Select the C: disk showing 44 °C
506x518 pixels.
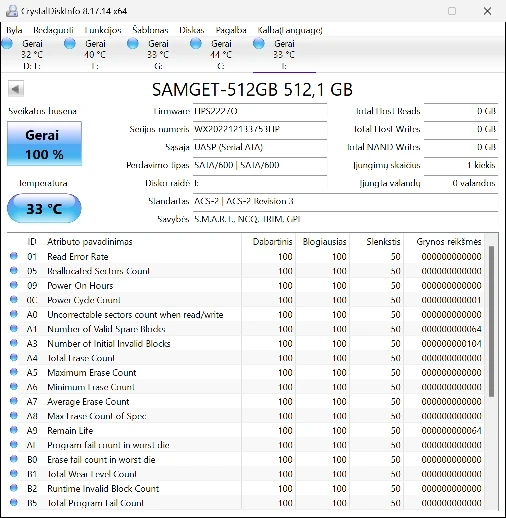pyautogui.click(x=221, y=54)
